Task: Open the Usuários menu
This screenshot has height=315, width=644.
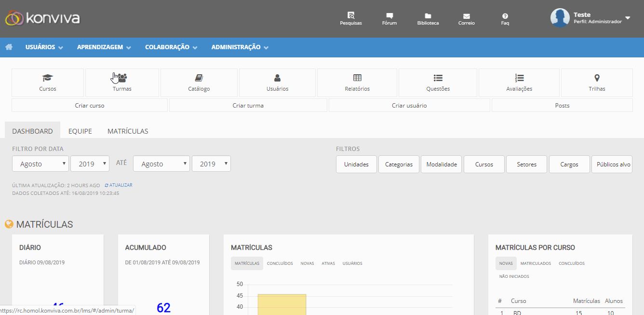Action: click(44, 47)
